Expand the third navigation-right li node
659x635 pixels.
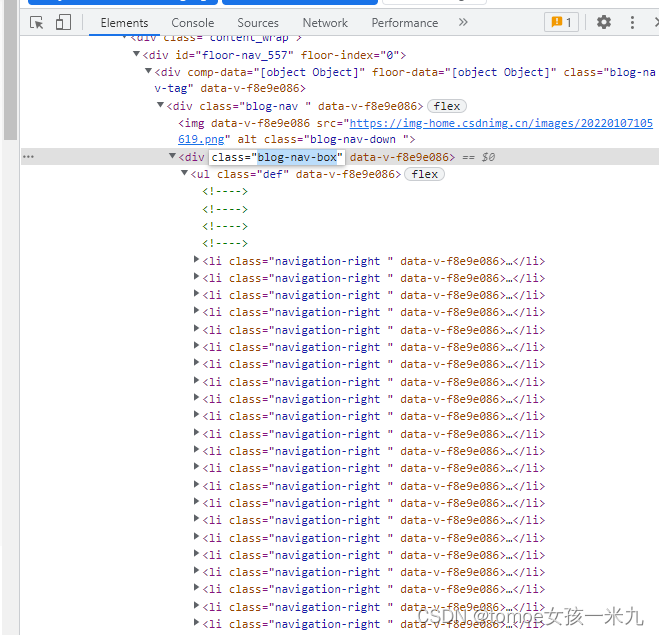pos(196,293)
